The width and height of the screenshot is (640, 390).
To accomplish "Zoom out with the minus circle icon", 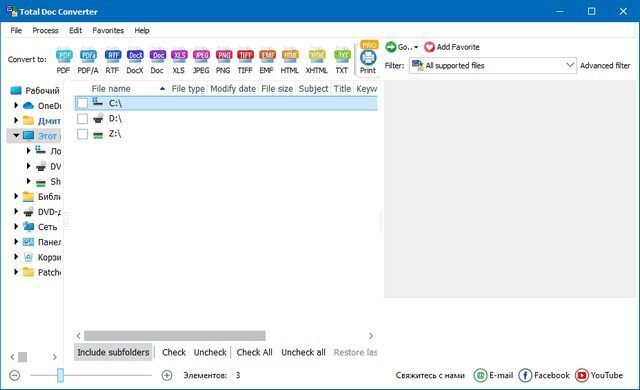I will coord(15,375).
